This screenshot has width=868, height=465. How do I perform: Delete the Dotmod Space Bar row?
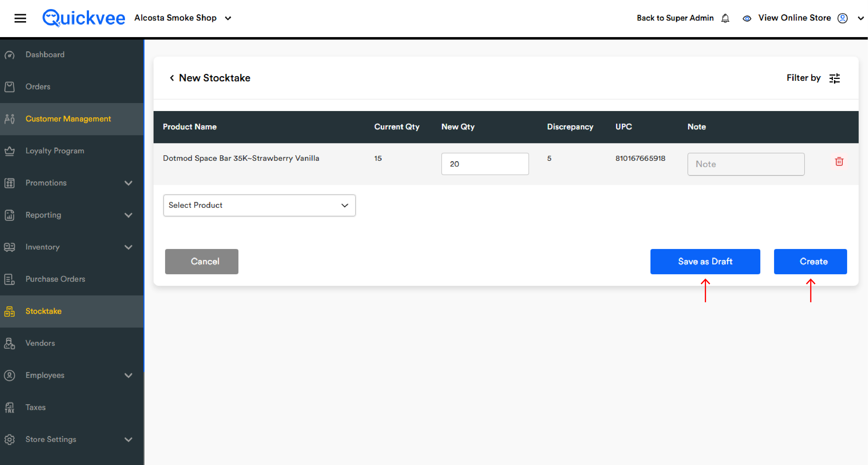pyautogui.click(x=839, y=162)
